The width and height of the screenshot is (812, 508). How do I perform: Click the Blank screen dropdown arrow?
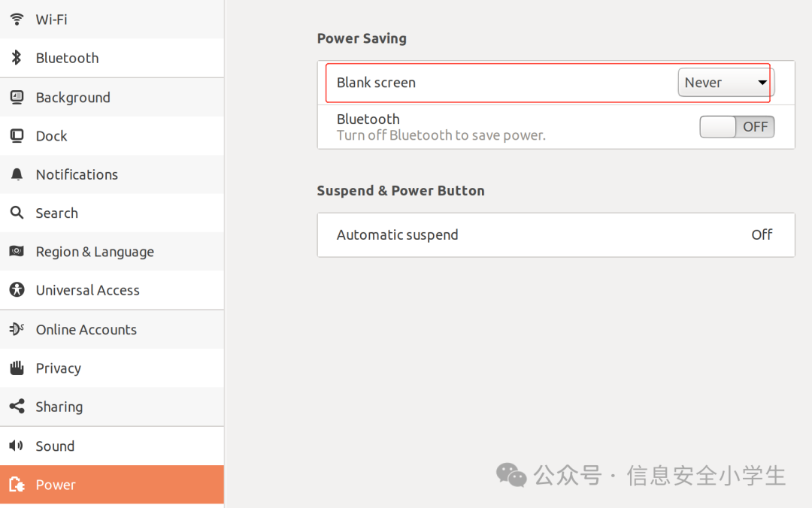tap(762, 83)
